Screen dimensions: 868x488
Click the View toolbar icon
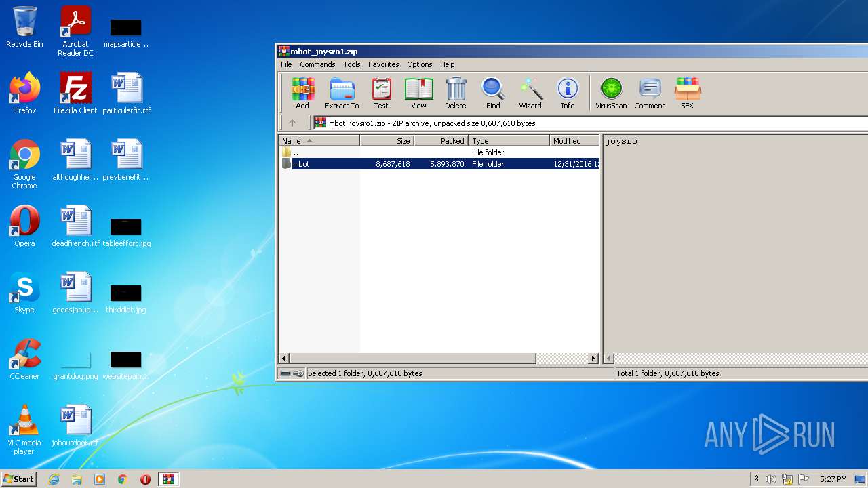click(418, 94)
